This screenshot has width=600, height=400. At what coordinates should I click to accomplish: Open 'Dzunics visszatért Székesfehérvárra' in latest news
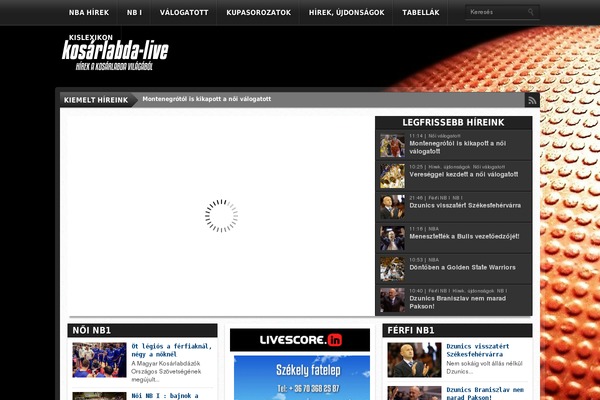point(465,206)
